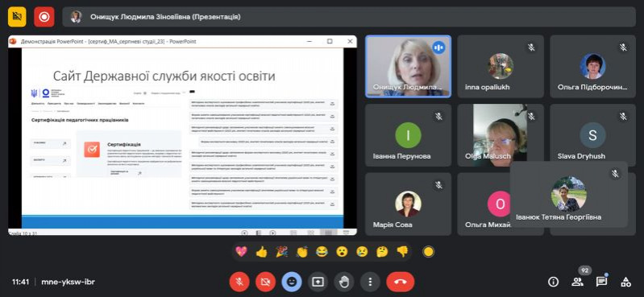The height and width of the screenshot is (297, 644).
Task: Open meeting details info icon
Action: tap(553, 282)
